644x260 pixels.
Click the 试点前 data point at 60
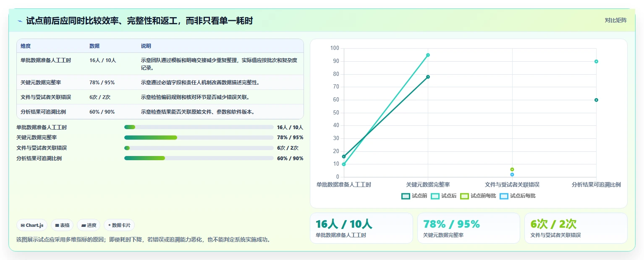596,100
